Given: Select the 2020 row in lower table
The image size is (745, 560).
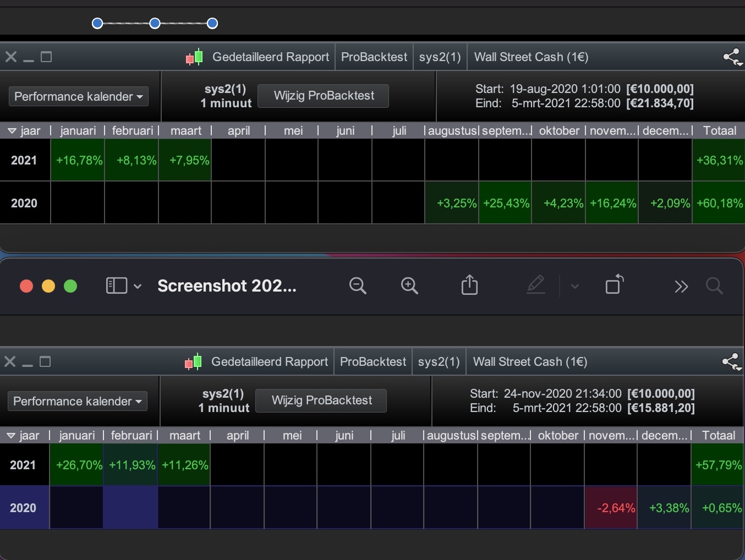Looking at the screenshot, I should coord(23,508).
